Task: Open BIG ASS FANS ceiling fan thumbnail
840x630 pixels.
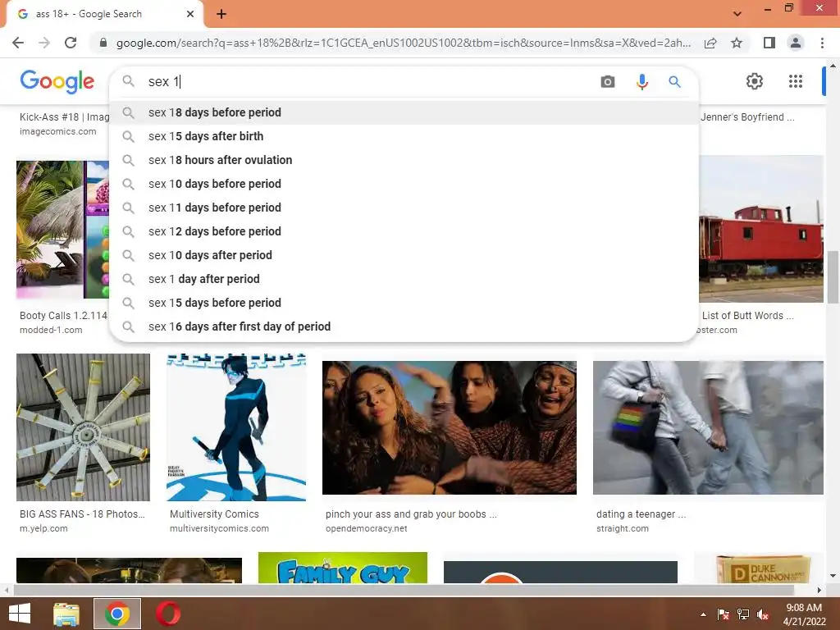Action: point(83,427)
